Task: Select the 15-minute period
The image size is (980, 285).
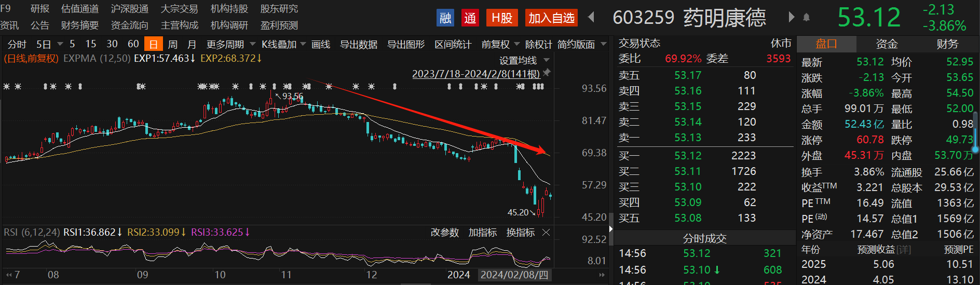Action: [x=91, y=44]
